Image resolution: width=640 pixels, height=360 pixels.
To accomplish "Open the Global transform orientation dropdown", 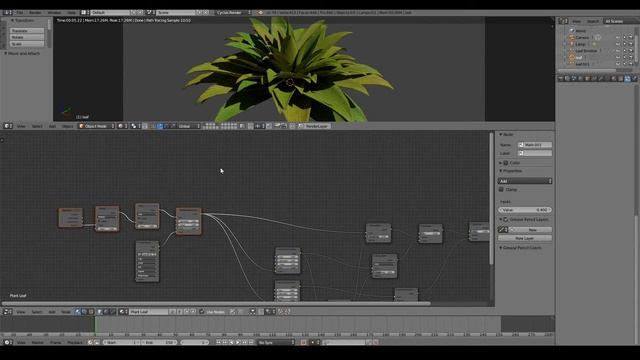I will [x=189, y=126].
